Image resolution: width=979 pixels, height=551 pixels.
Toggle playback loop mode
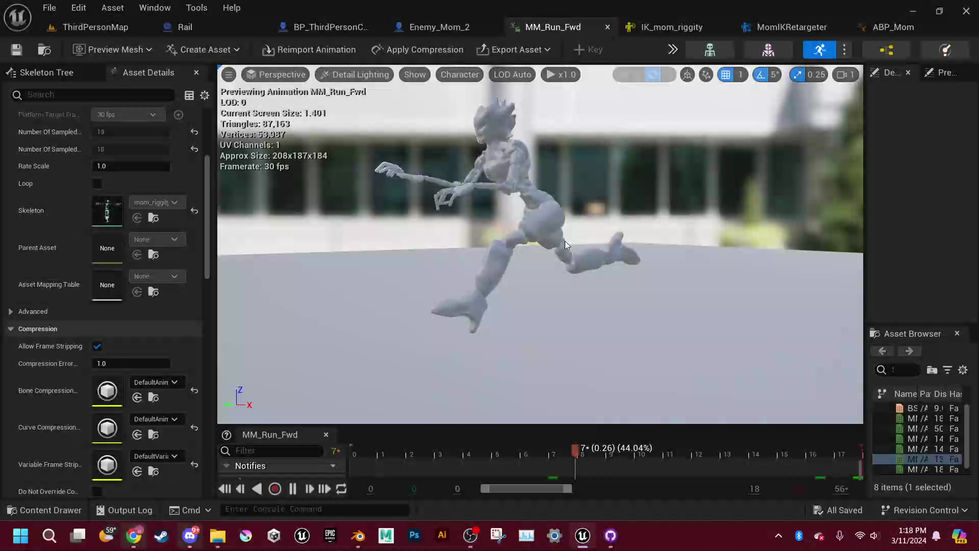(x=341, y=489)
